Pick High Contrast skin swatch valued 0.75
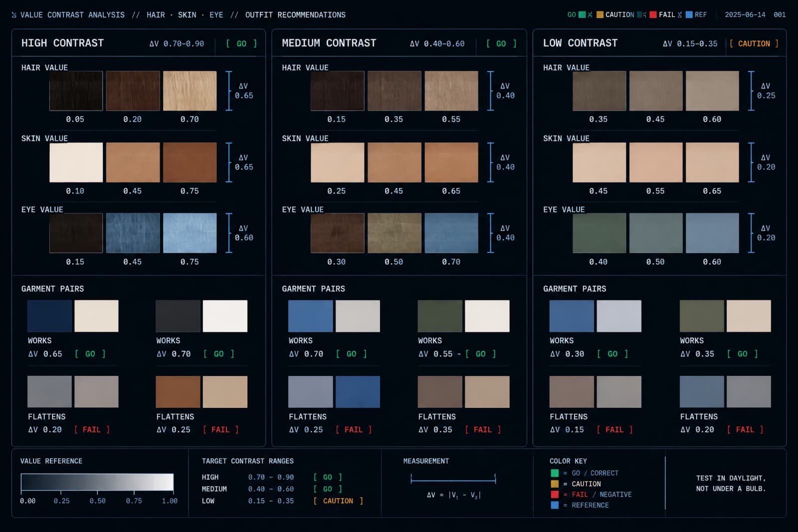This screenshot has width=798, height=532. (190, 163)
